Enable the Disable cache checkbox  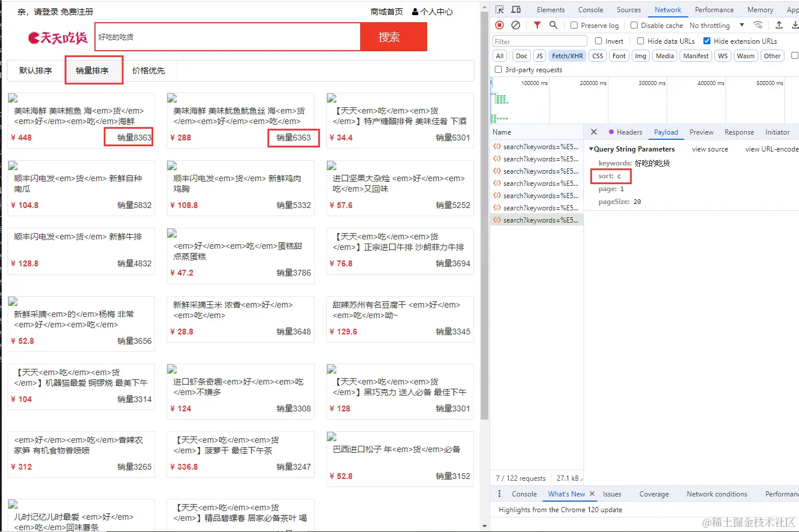coord(634,26)
